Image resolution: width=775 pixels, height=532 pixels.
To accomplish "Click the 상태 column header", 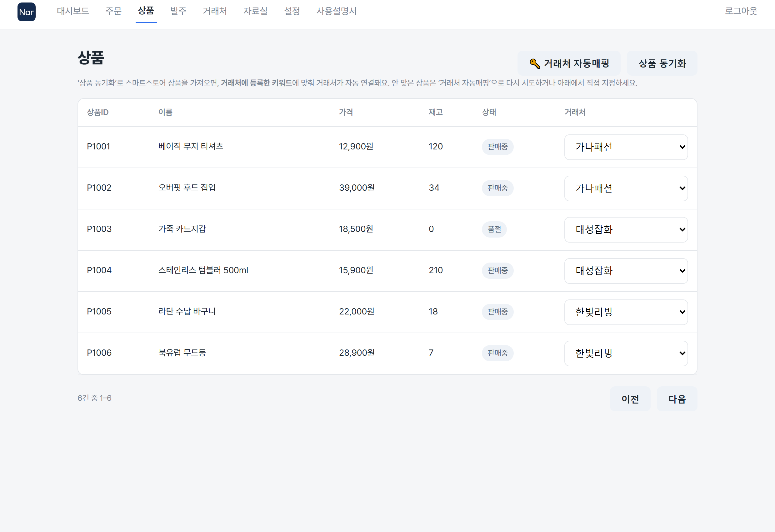I will click(489, 112).
